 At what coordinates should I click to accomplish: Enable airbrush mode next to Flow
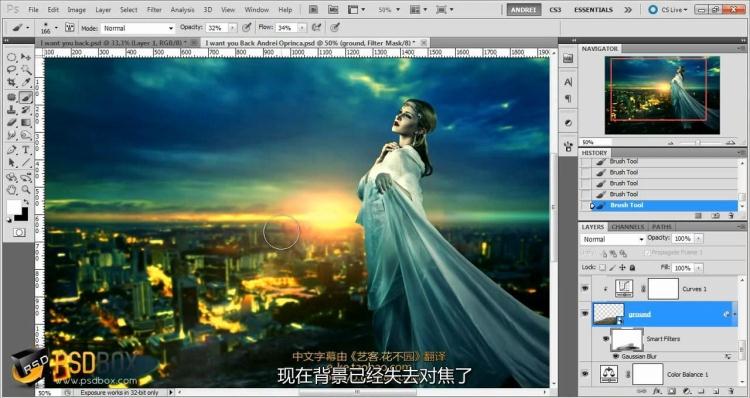[x=316, y=28]
